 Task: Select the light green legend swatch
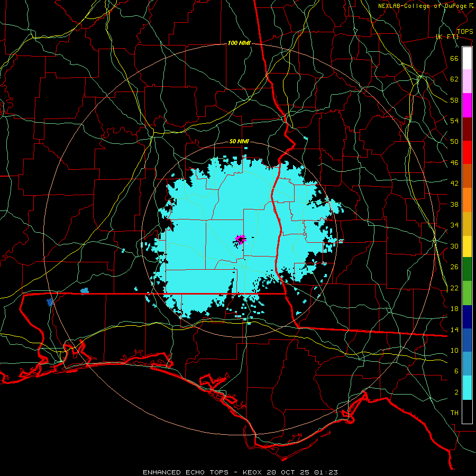click(467, 293)
